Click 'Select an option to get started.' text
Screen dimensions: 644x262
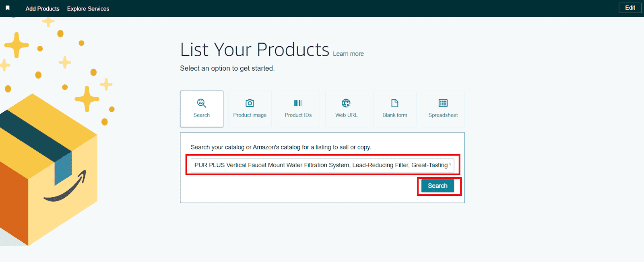coord(227,68)
